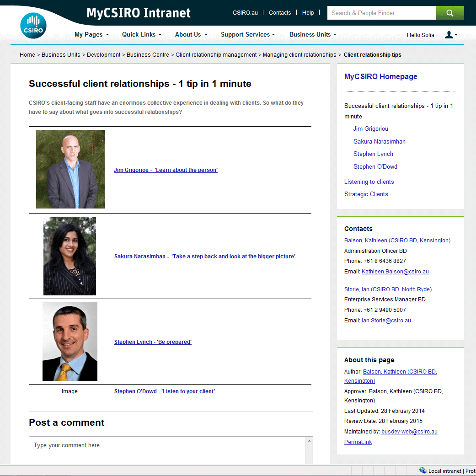Click 'Phone: +61 2 9490 5007' text
The height and width of the screenshot is (476, 476).
pyautogui.click(x=375, y=310)
